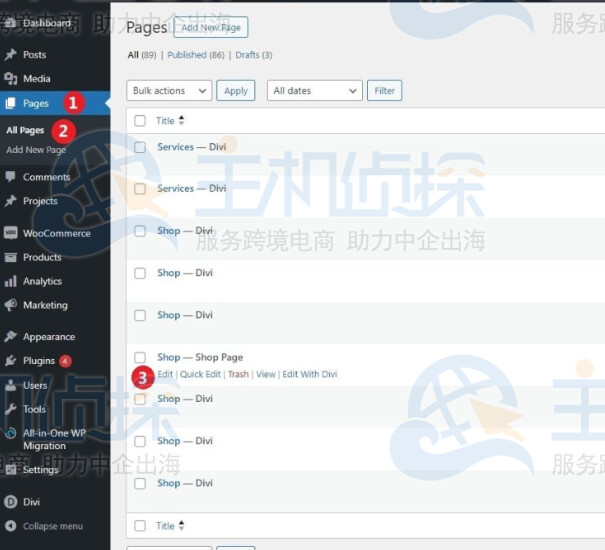
Task: Click the WooCommerce logo icon
Action: pos(10,233)
